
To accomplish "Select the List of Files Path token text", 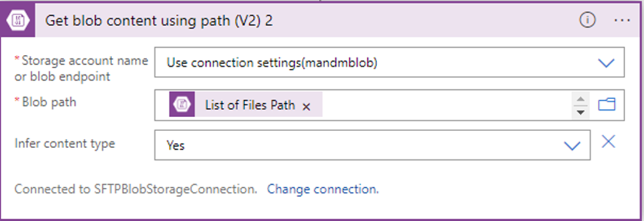I will tap(250, 105).
